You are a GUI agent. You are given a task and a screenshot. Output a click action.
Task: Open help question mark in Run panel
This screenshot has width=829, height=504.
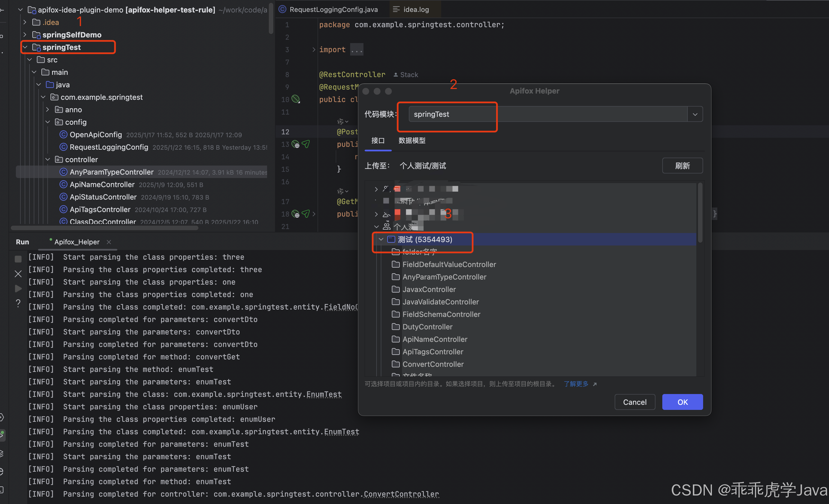click(18, 303)
